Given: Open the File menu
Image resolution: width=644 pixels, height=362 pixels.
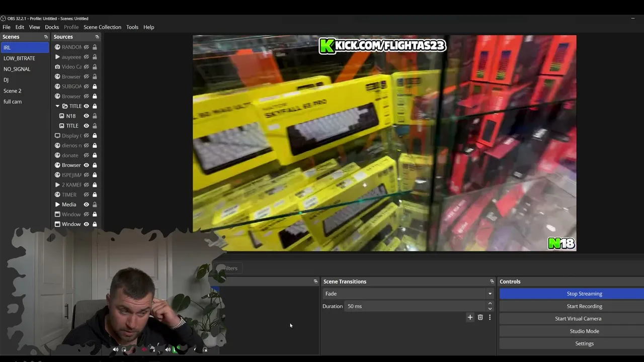Looking at the screenshot, I should [x=7, y=27].
